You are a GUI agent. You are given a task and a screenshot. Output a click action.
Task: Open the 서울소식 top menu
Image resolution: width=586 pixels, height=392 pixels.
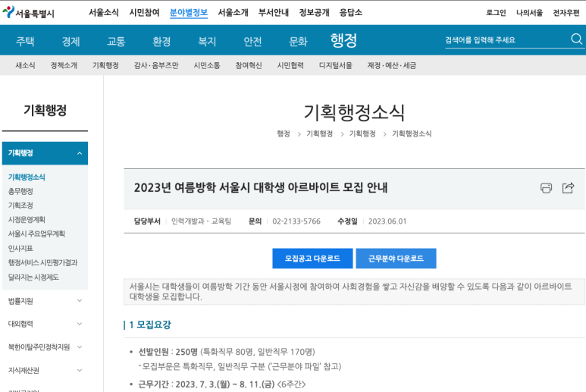104,13
